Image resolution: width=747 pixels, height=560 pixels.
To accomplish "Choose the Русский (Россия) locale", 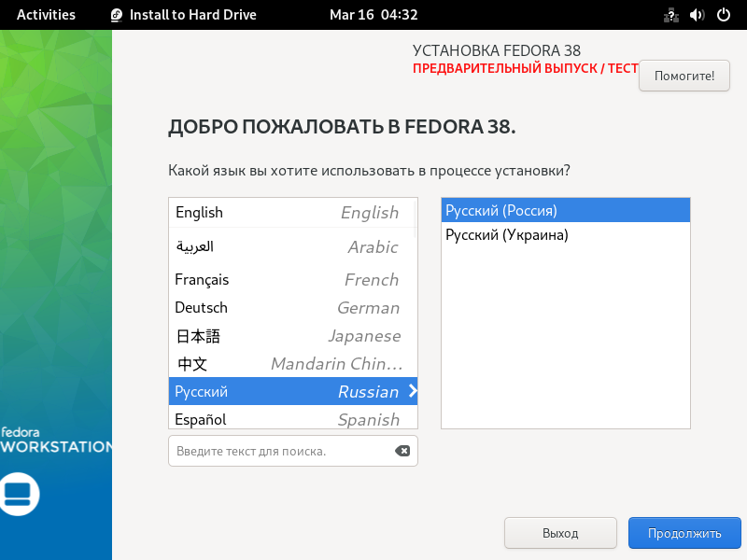I will [566, 210].
